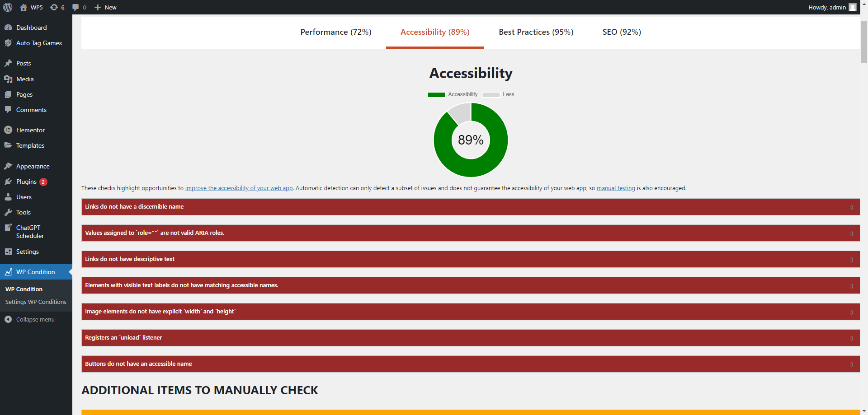
Task: Click the updates icon showing 6
Action: (54, 7)
